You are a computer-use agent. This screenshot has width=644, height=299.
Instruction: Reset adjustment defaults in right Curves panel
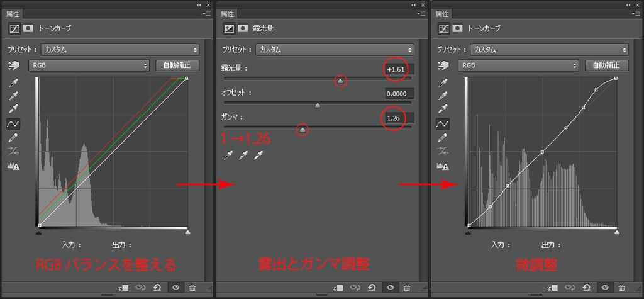click(x=587, y=288)
